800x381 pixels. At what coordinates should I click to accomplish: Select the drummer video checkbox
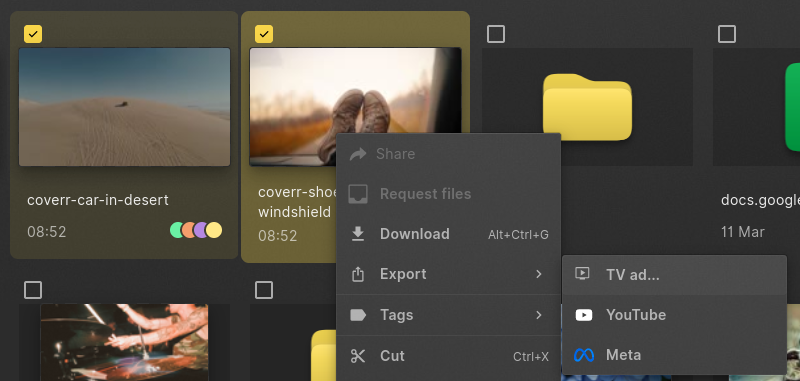click(x=33, y=290)
